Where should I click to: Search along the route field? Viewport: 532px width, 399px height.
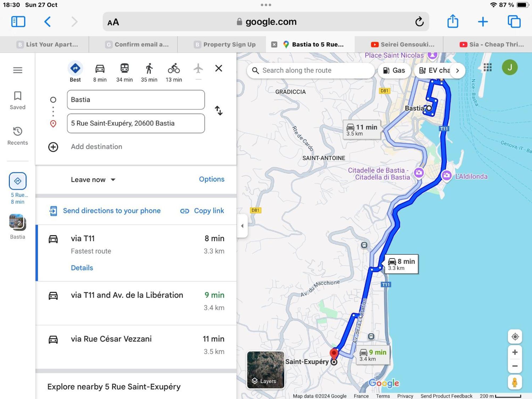[x=311, y=70]
